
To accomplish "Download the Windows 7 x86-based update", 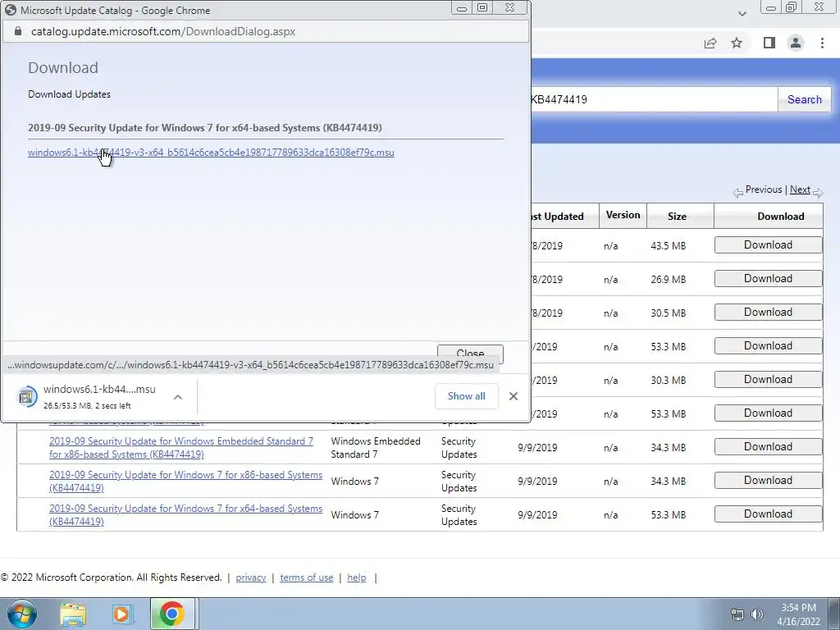I will pos(768,481).
